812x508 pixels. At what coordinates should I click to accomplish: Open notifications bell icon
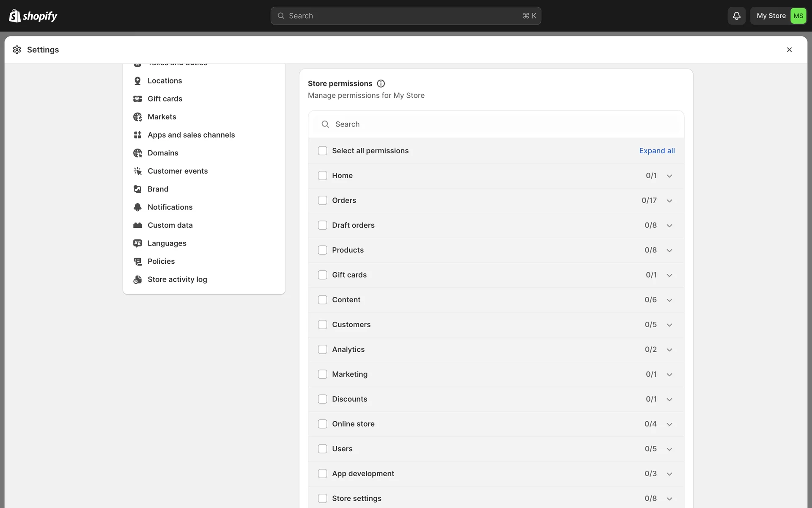736,16
